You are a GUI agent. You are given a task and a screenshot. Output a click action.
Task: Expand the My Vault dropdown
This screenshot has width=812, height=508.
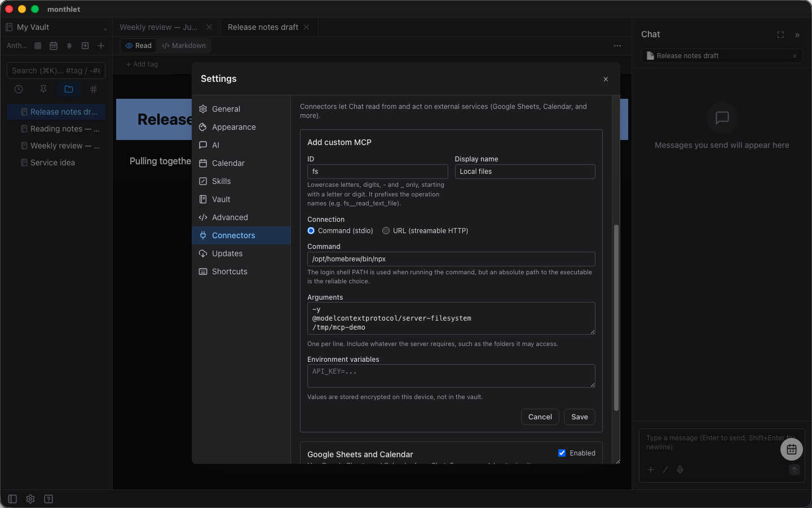56,27
